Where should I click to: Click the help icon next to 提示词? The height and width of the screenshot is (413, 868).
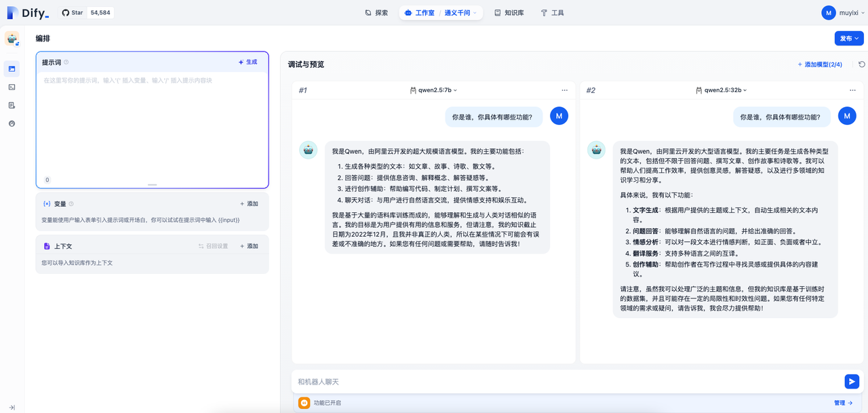tap(66, 62)
